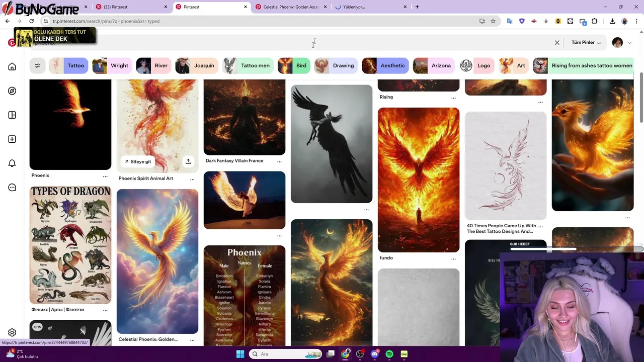Open the burning angel on dune pin
Viewport: 644px width, 362px height.
[x=245, y=200]
